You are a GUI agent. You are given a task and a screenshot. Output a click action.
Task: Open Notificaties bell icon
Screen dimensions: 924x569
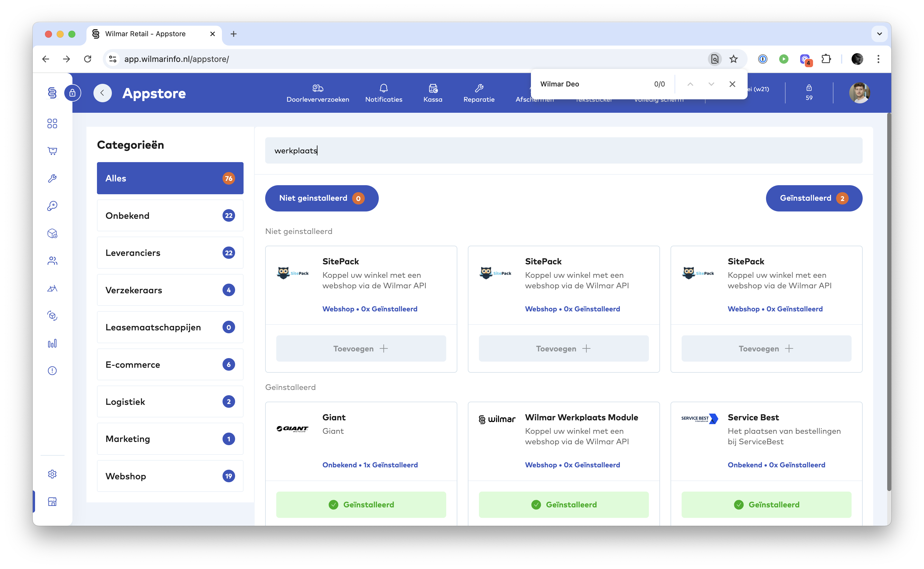tap(383, 93)
